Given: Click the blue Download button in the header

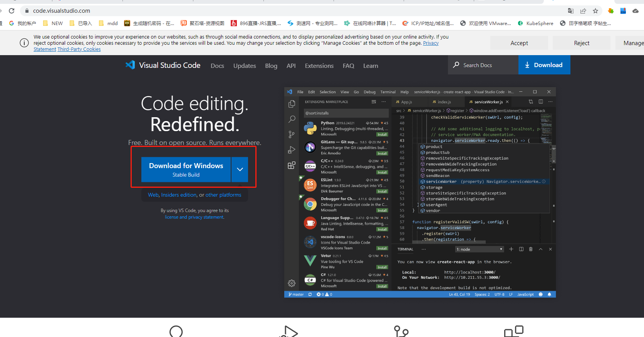Looking at the screenshot, I should (544, 65).
